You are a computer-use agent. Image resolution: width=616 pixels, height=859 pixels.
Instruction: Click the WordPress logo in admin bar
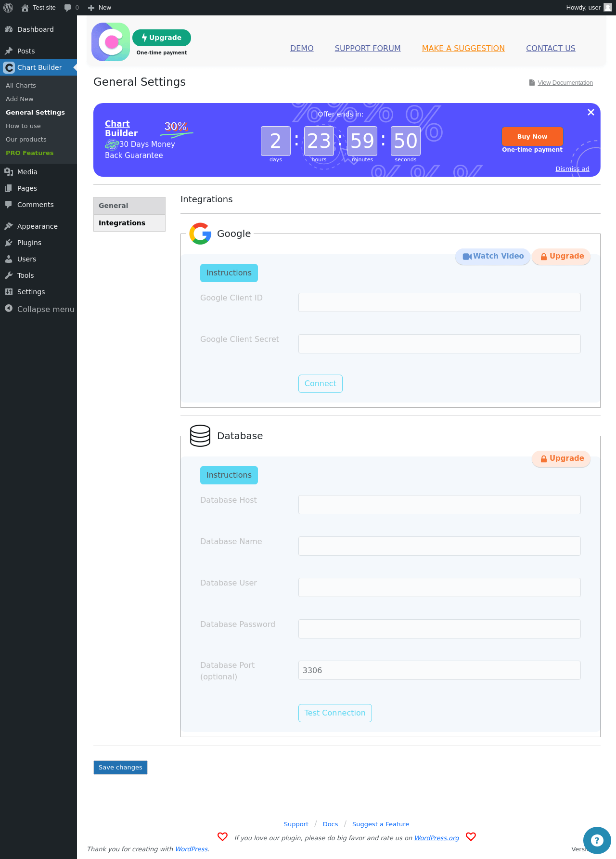(x=8, y=8)
